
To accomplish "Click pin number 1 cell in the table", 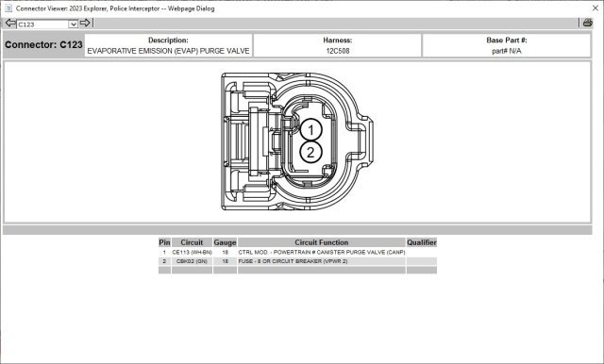I will pyautogui.click(x=164, y=253).
